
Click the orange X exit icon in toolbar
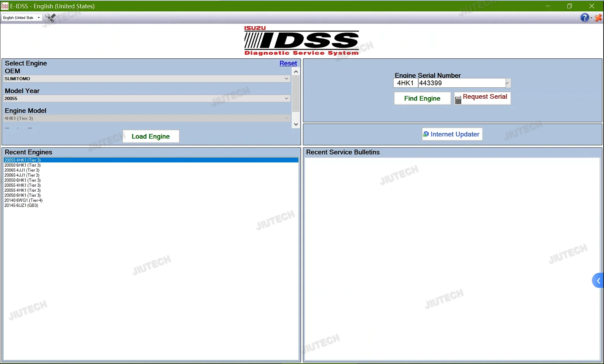pyautogui.click(x=598, y=18)
